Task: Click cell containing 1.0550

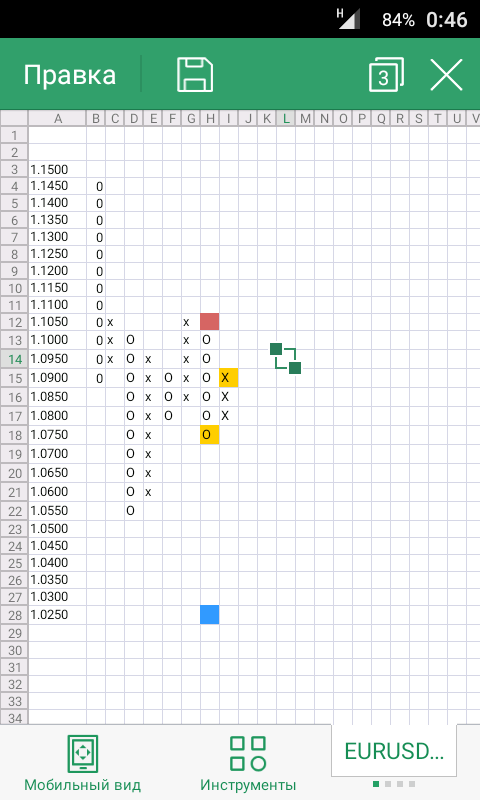Action: coord(58,511)
